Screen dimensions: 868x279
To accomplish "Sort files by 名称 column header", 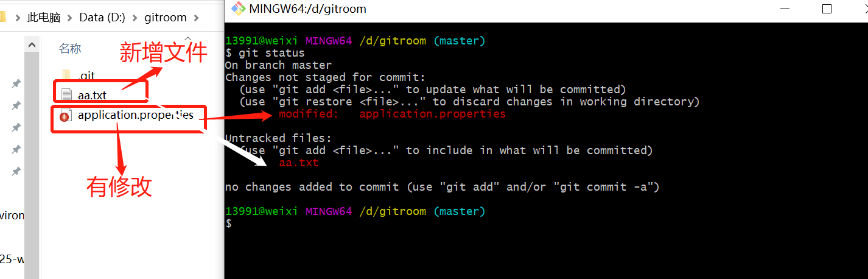I will tap(70, 49).
